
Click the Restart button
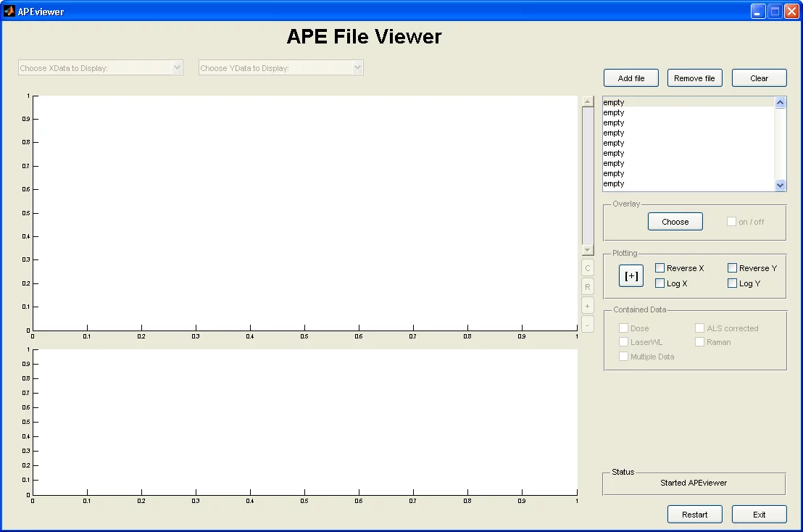pos(694,515)
